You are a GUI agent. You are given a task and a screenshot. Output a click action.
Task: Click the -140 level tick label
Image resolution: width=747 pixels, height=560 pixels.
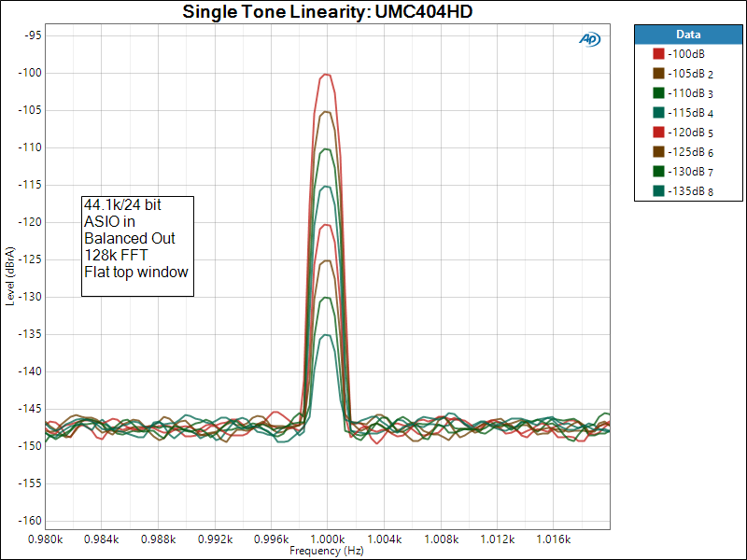pyautogui.click(x=30, y=371)
